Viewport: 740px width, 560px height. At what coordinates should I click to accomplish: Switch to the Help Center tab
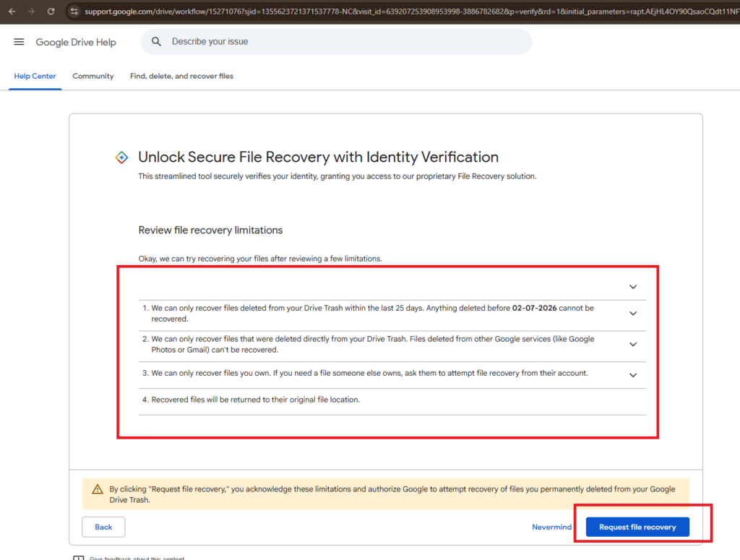coord(35,76)
